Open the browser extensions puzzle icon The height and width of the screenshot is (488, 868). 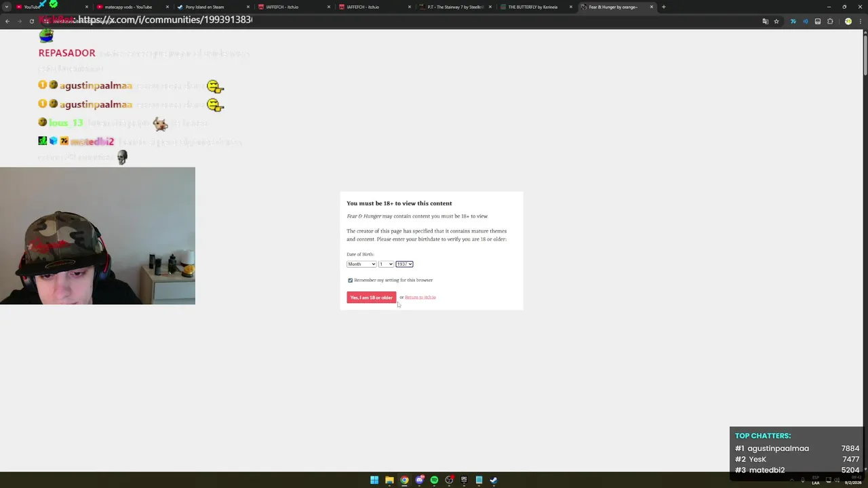pyautogui.click(x=830, y=21)
